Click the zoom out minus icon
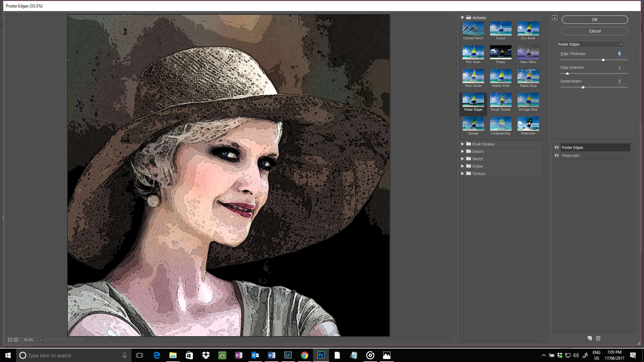Screen dimensions: 644x362 point(10,340)
